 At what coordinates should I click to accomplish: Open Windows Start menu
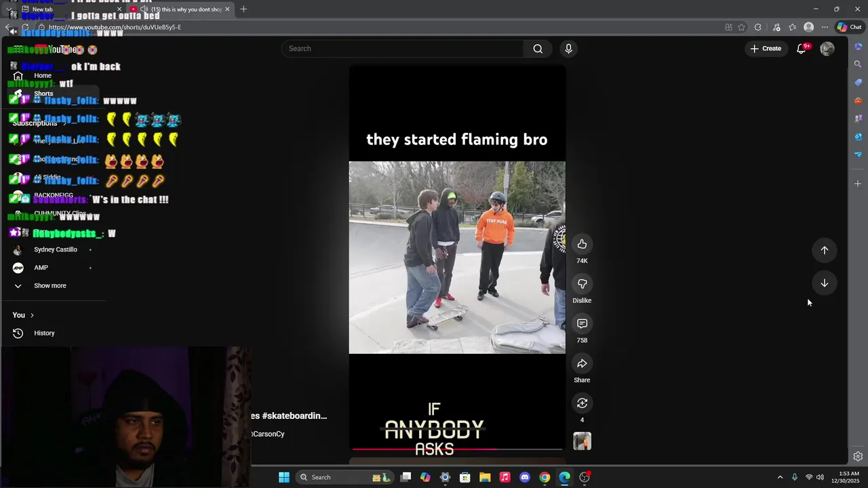(x=284, y=477)
